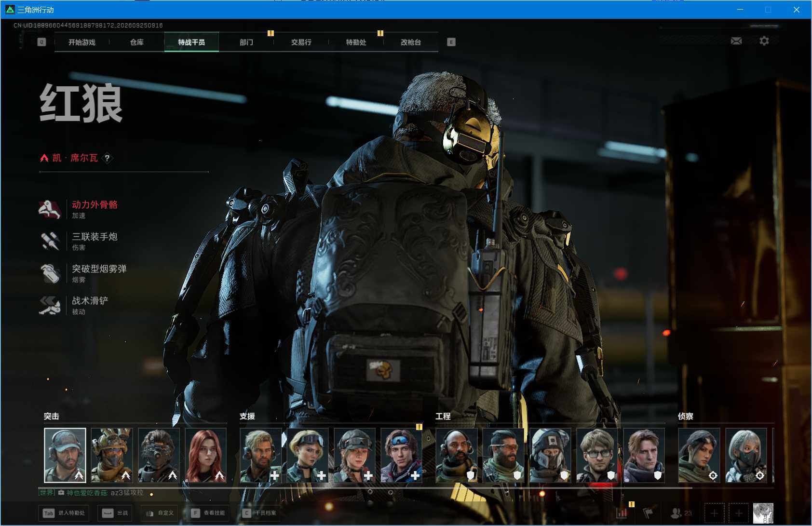Select the bald bearded 工程 operator
The height and width of the screenshot is (526, 812).
(457, 455)
